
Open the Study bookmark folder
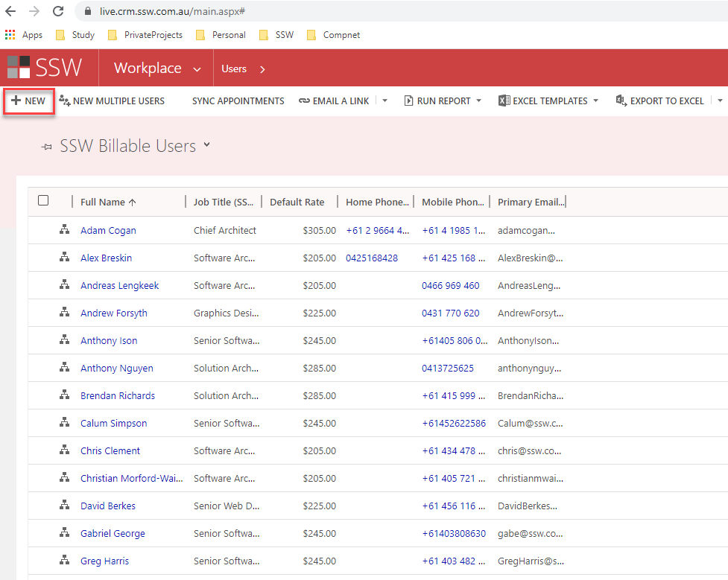tap(75, 35)
